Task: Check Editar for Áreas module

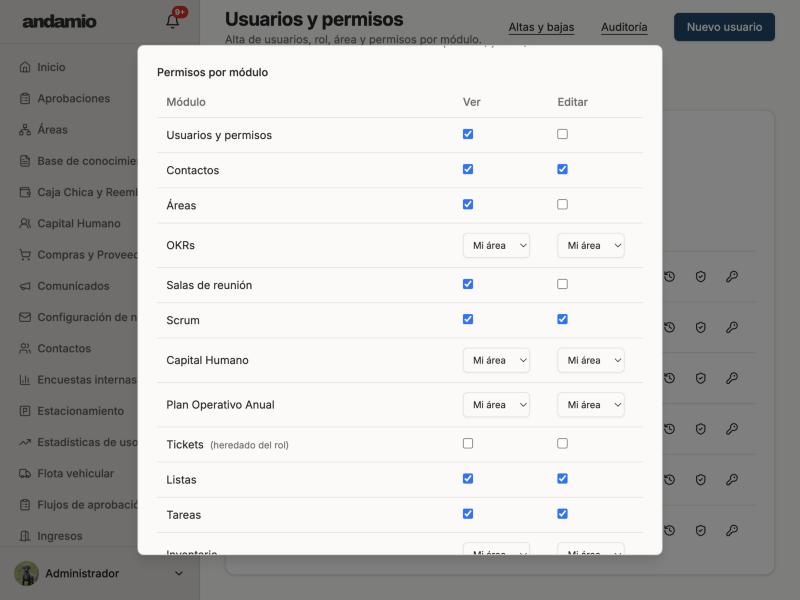Action: (x=562, y=205)
